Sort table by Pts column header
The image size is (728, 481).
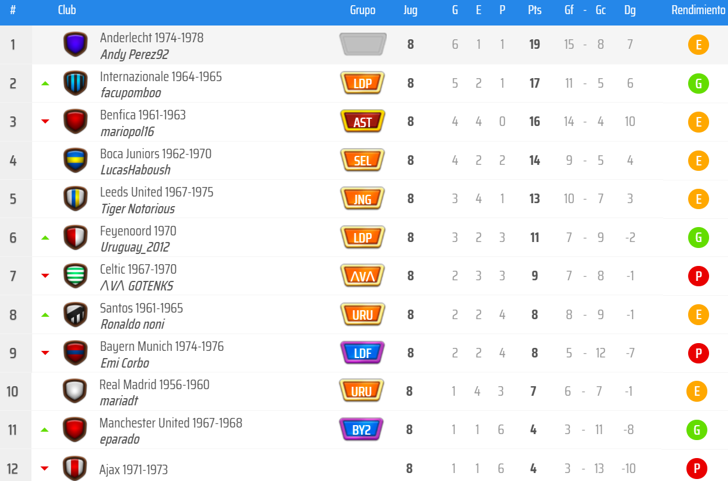[x=534, y=10]
